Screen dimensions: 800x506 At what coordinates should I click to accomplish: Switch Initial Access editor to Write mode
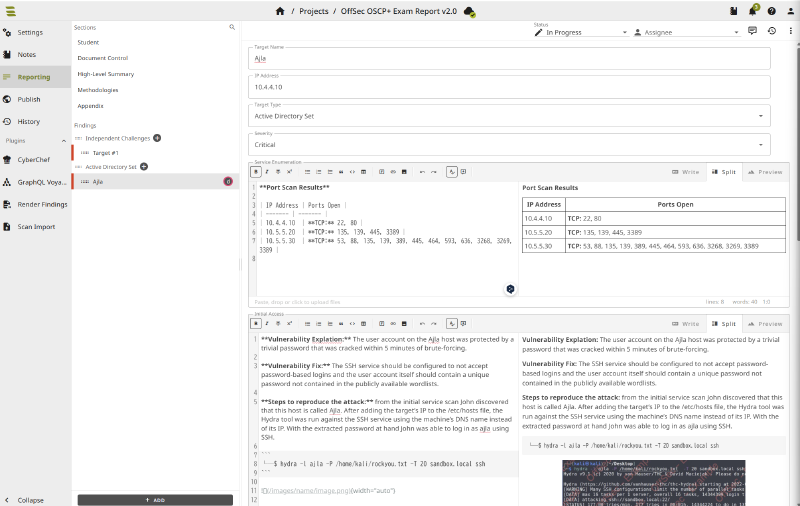(685, 324)
